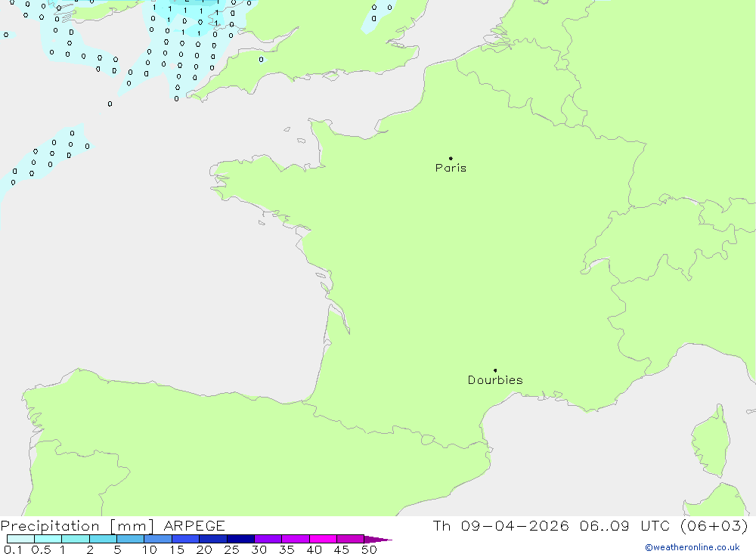Pick the 40–45 mm magenta swatch

[323, 539]
